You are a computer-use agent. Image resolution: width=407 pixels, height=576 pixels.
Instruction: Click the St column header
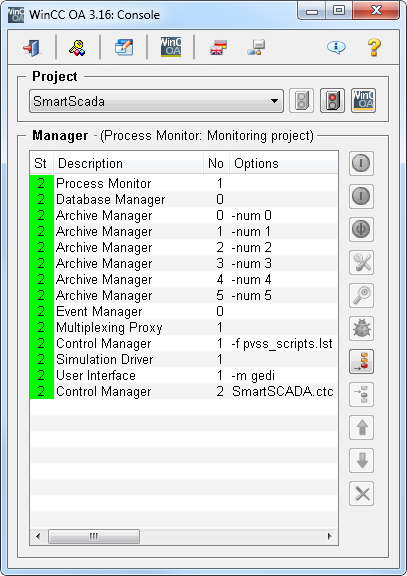click(x=42, y=163)
